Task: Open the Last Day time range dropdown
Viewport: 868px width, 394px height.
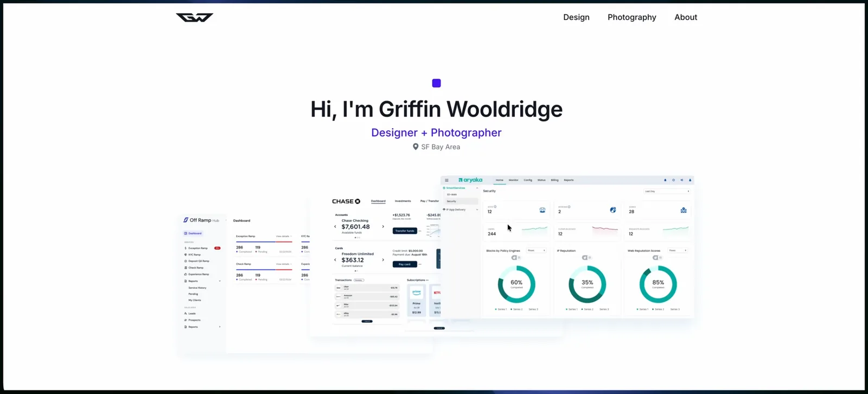Action: 667,192
